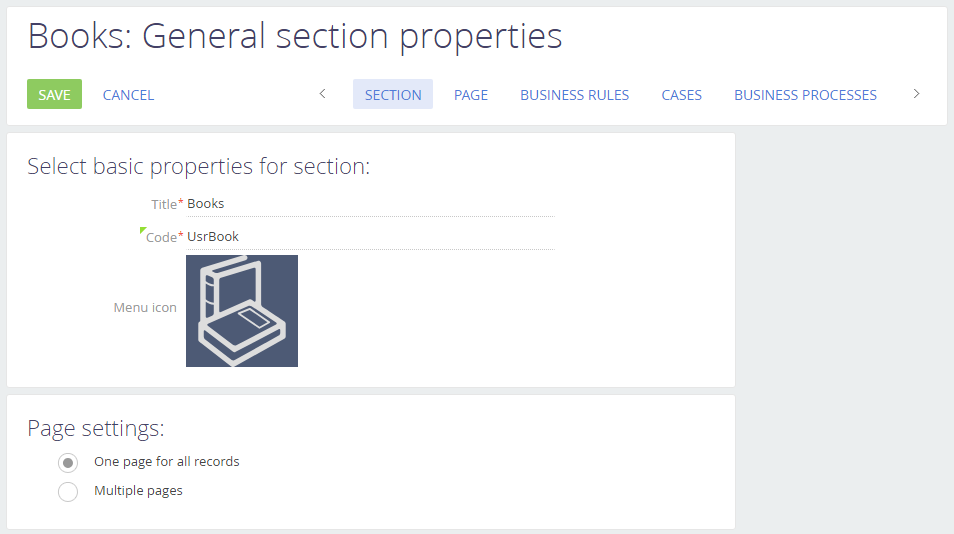Click the Books: General section properties heading
This screenshot has width=954, height=534.
click(295, 37)
